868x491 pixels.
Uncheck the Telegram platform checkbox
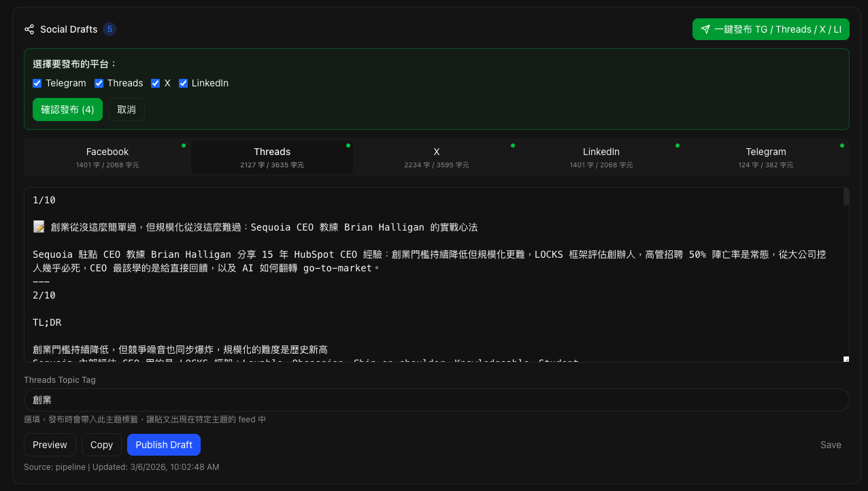coord(37,83)
